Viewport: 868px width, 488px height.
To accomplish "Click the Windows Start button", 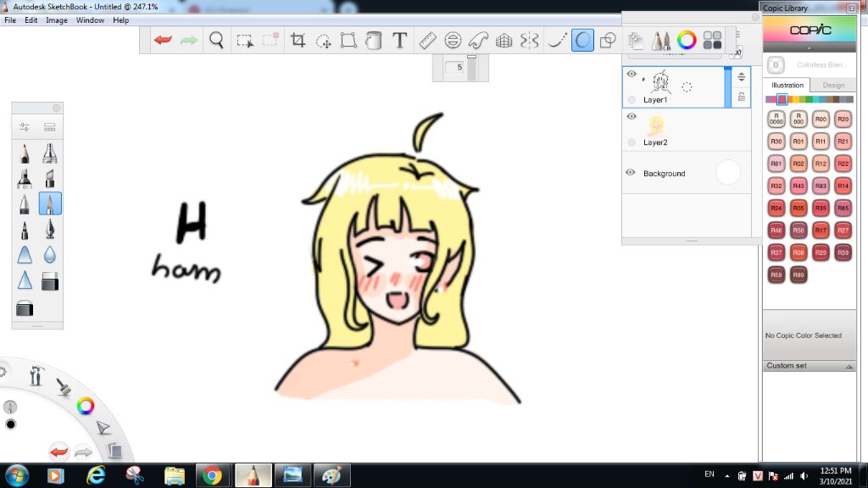I will [x=17, y=475].
